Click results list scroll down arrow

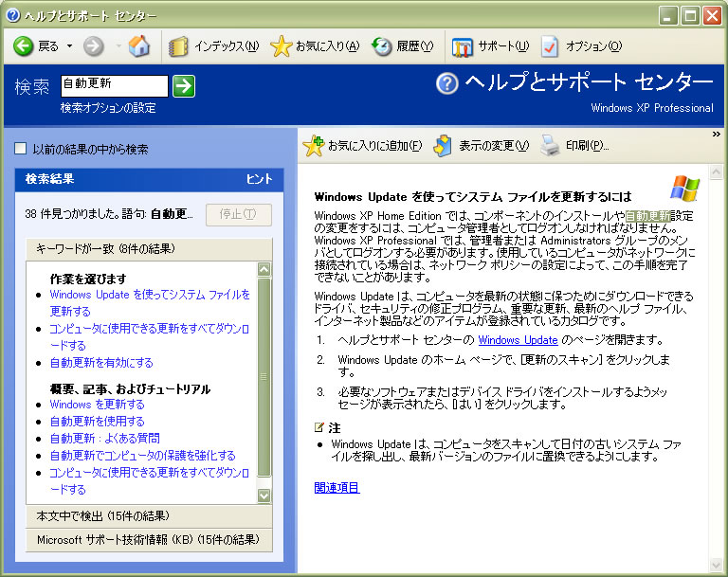point(264,496)
